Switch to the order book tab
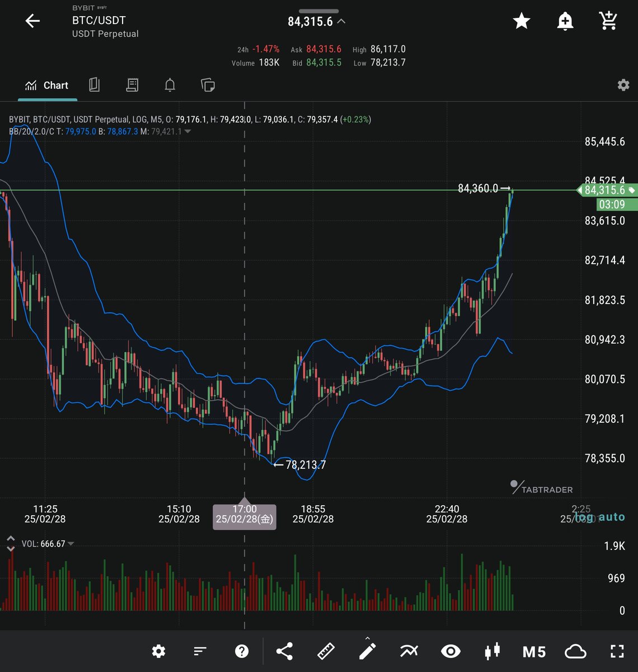638x672 pixels. tap(94, 85)
